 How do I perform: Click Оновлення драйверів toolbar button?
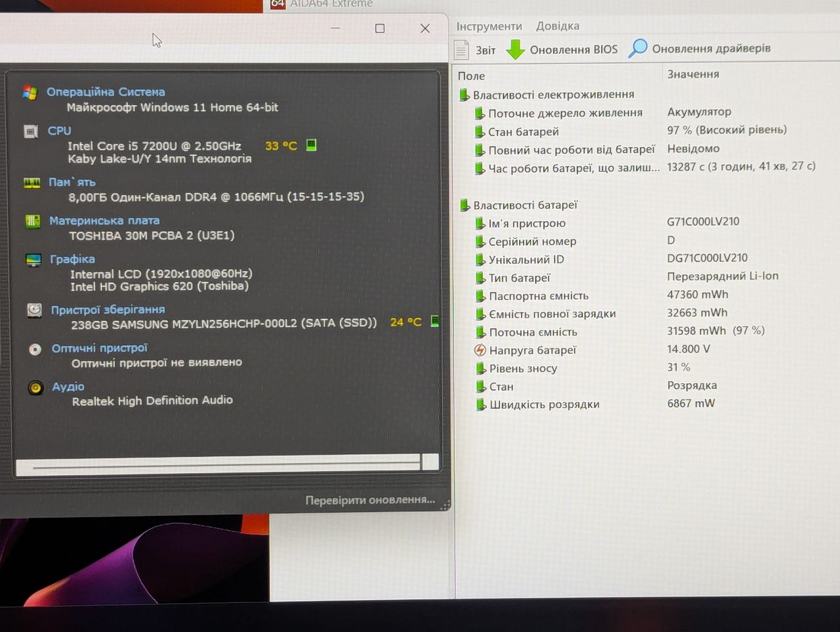click(700, 49)
